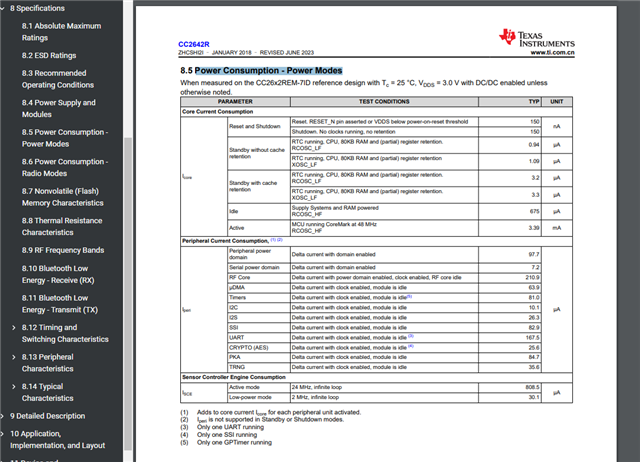The image size is (640, 462).
Task: Click the SSI typical value 82.9
Action: pyautogui.click(x=534, y=328)
